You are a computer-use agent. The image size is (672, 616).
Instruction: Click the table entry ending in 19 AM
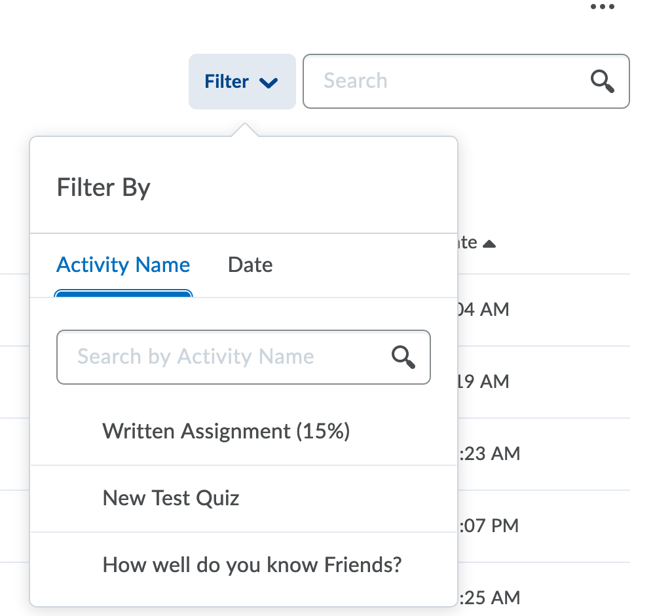click(483, 381)
